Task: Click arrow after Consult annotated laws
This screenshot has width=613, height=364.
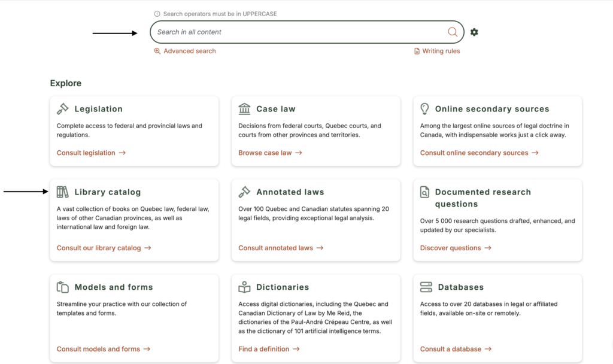Action: (x=320, y=248)
